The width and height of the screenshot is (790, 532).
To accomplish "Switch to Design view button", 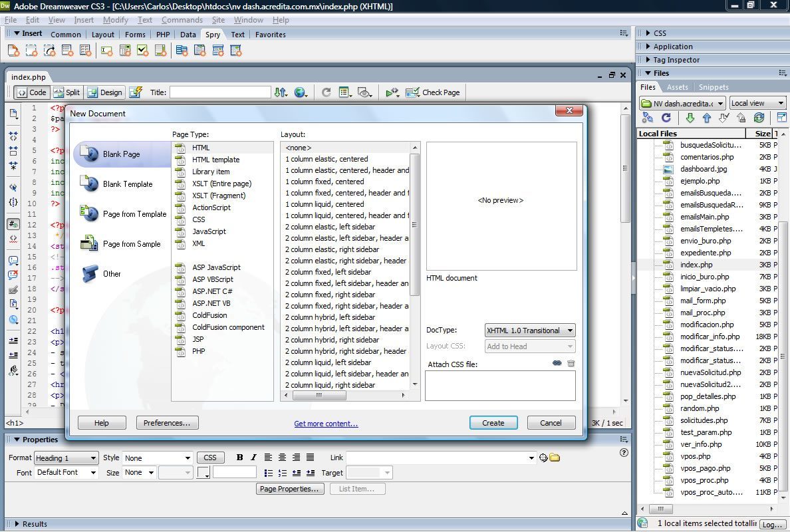I will click(x=104, y=92).
